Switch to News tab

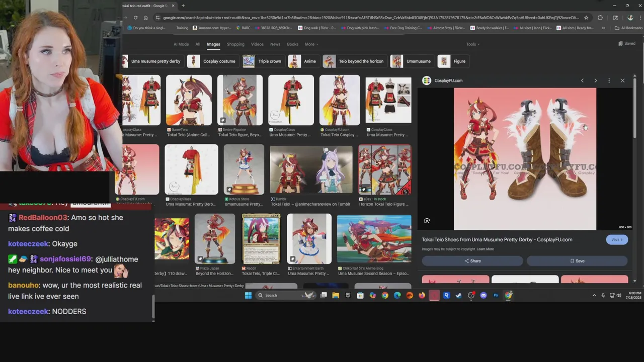pos(275,44)
